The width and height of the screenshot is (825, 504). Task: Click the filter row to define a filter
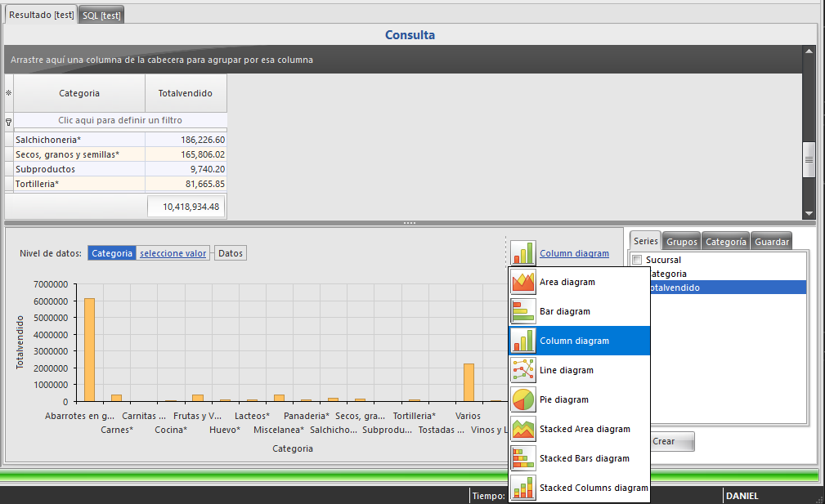pos(120,120)
